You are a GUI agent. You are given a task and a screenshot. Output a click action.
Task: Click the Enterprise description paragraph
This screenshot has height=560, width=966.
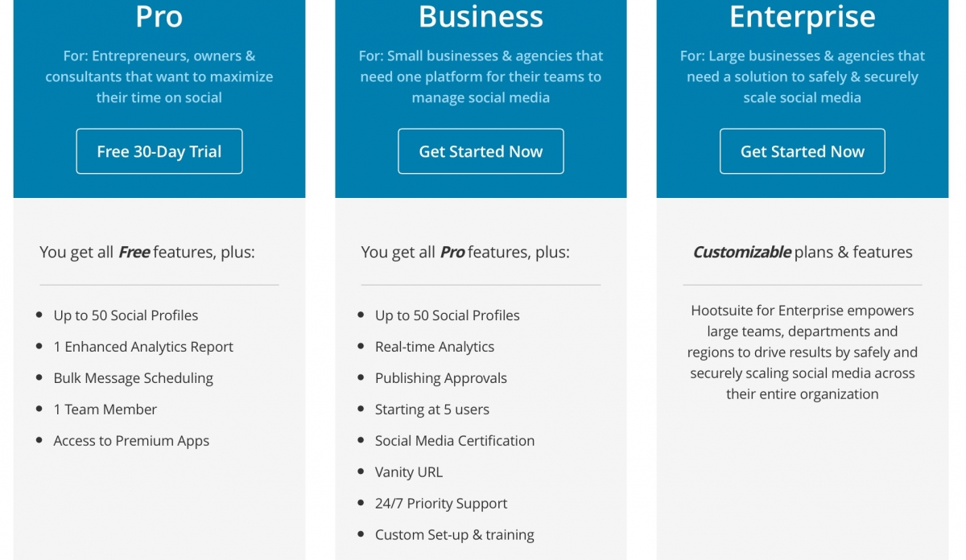coord(802,352)
